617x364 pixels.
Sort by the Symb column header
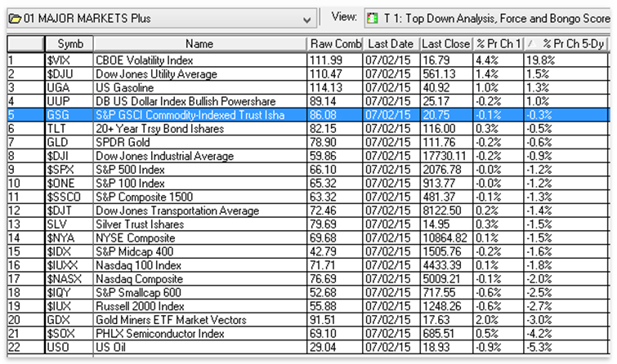(69, 43)
